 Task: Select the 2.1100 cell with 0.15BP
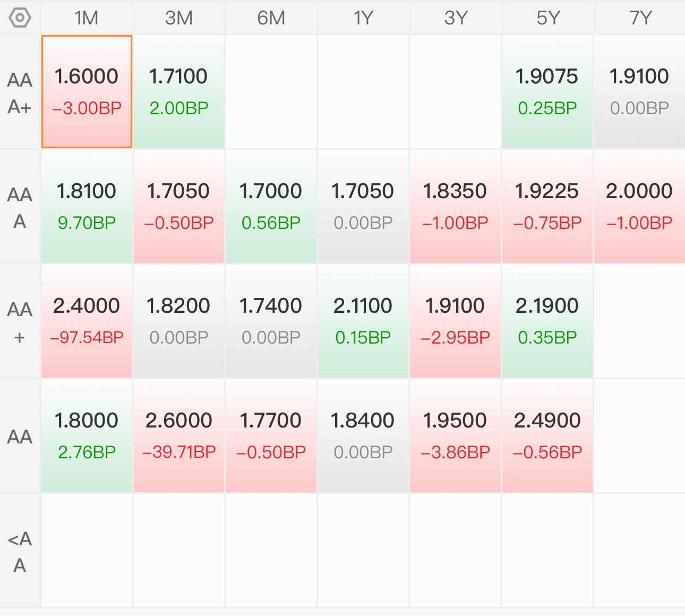point(363,321)
